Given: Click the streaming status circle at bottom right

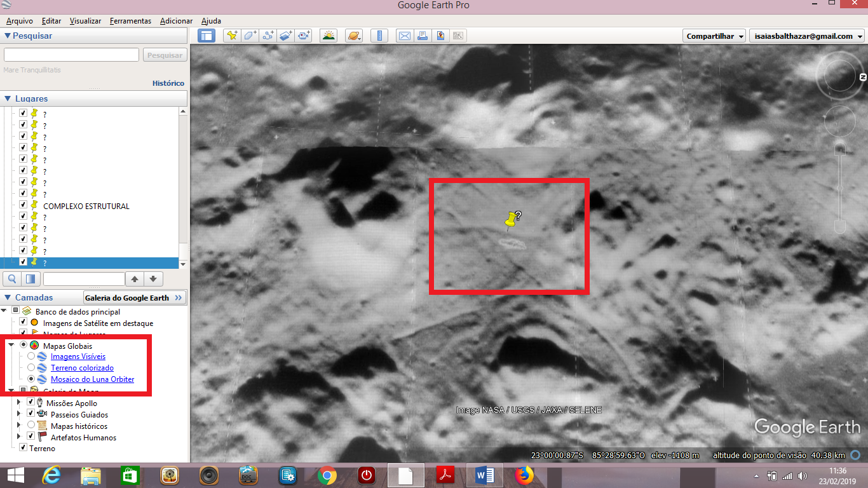Looking at the screenshot, I should click(856, 455).
